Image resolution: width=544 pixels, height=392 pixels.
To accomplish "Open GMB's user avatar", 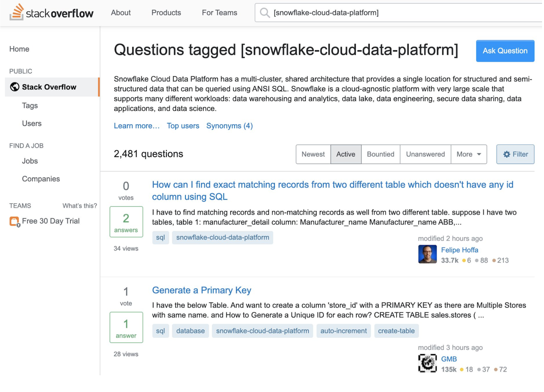I will (427, 363).
